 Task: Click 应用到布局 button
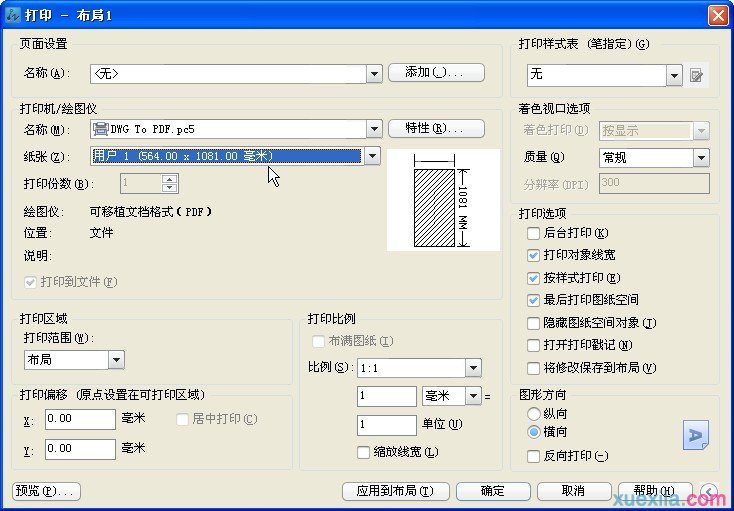(x=396, y=491)
